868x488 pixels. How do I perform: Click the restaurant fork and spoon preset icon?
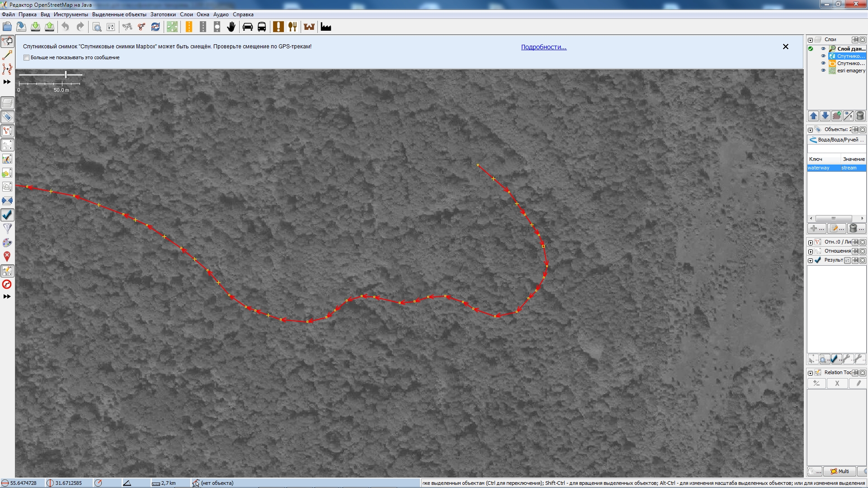(x=292, y=27)
